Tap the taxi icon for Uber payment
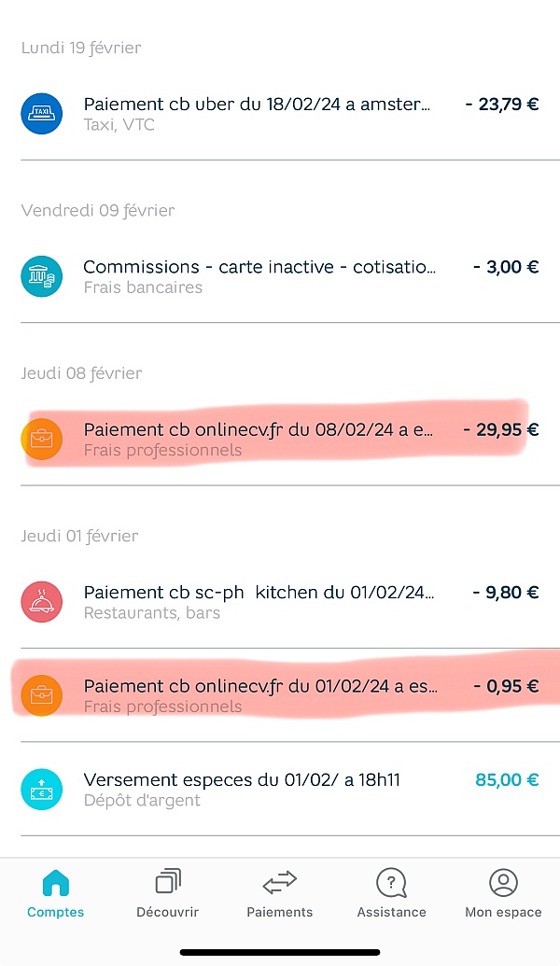 42,114
